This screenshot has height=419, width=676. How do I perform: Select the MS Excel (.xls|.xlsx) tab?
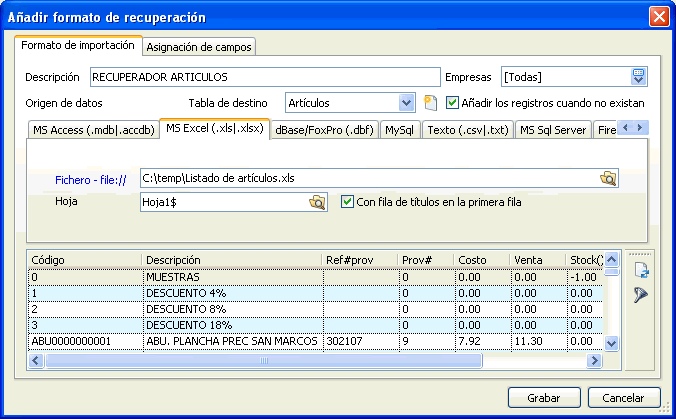(215, 128)
